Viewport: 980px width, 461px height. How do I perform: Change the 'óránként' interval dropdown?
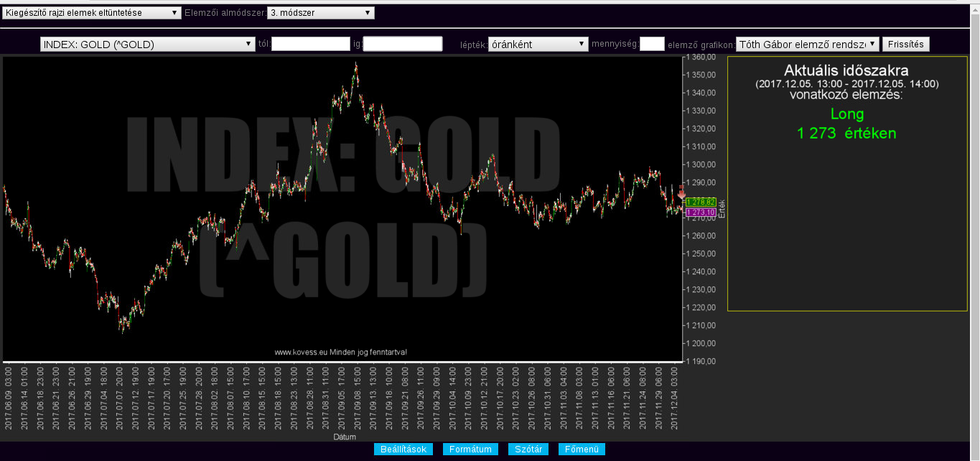pos(538,45)
